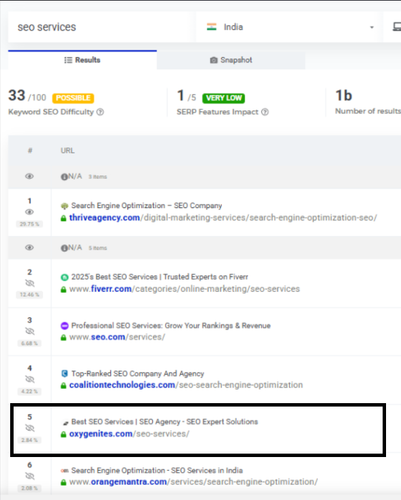Click the 4.22% share value for result 4

(29, 391)
